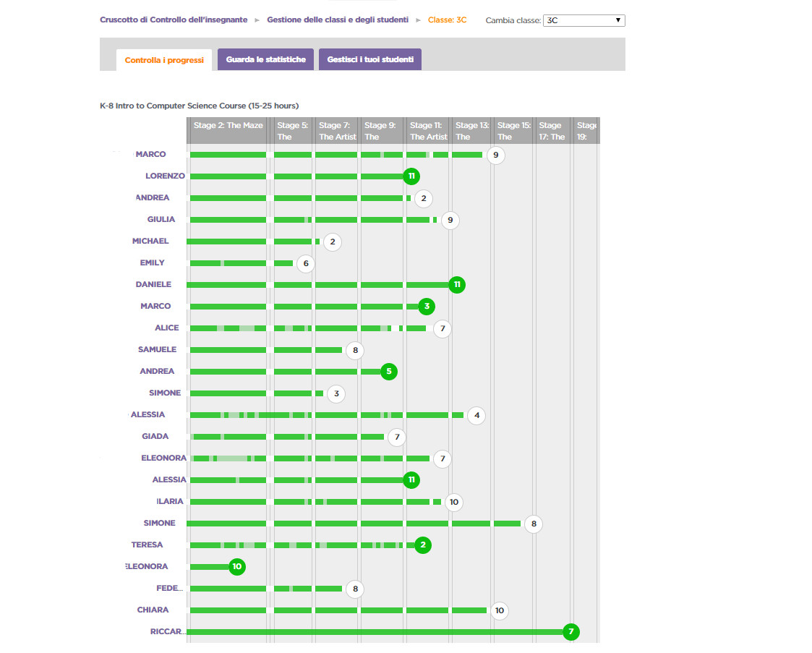Click Teresa's green level 2 bubble
The height and width of the screenshot is (653, 812).
coord(423,545)
